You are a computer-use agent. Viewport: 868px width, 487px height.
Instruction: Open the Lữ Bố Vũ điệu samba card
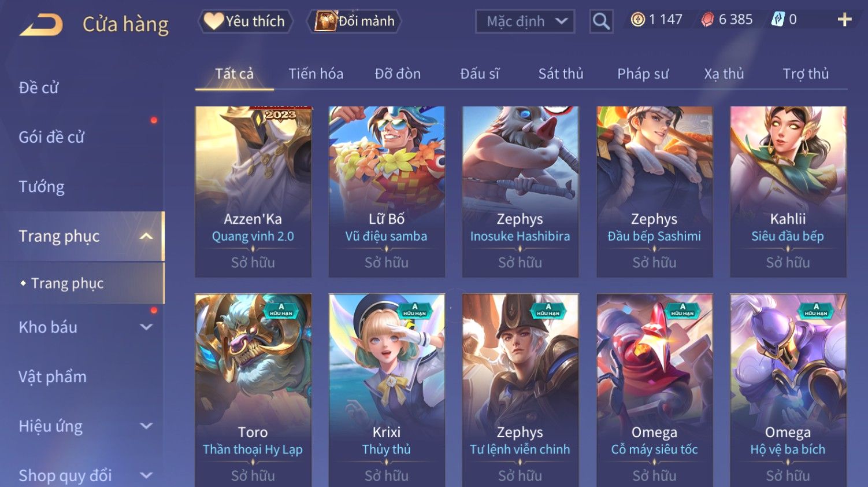[387, 191]
